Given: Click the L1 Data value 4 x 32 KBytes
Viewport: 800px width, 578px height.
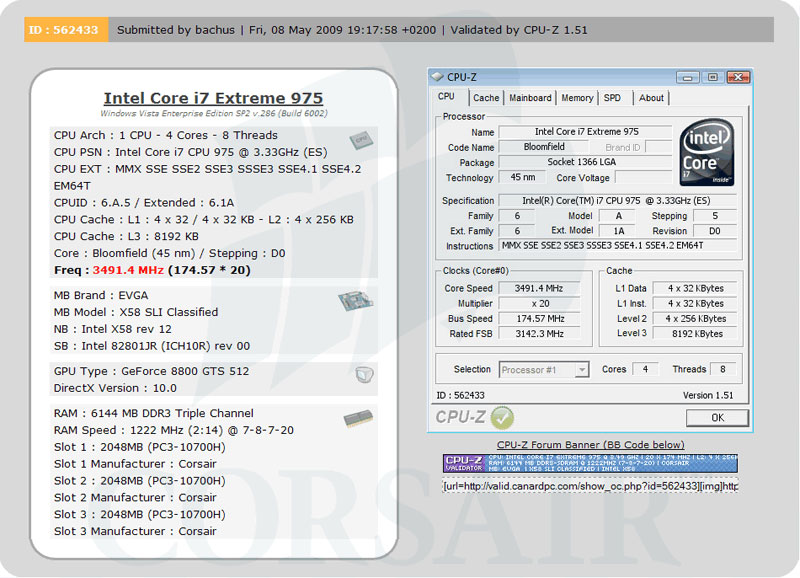Looking at the screenshot, I should pos(695,288).
